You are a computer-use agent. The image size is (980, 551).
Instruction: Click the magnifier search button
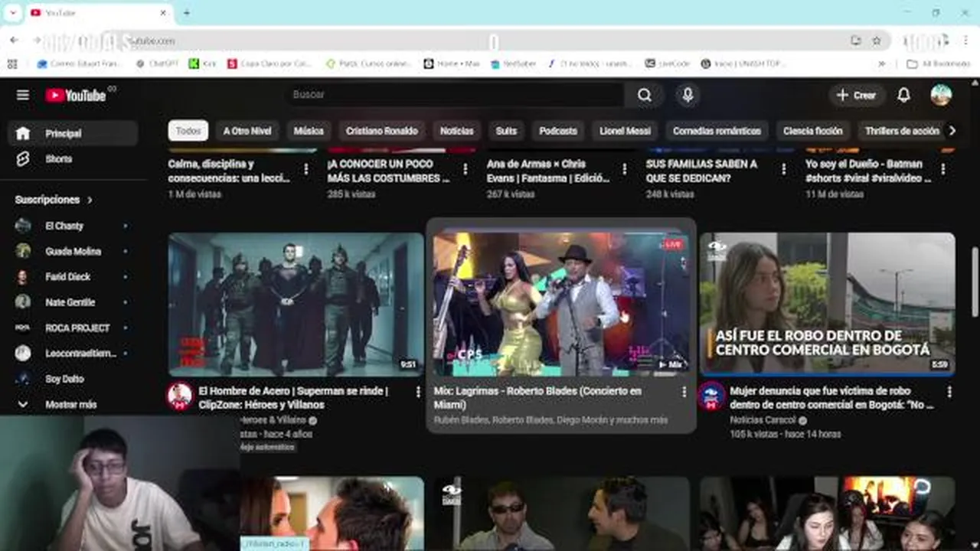click(645, 95)
